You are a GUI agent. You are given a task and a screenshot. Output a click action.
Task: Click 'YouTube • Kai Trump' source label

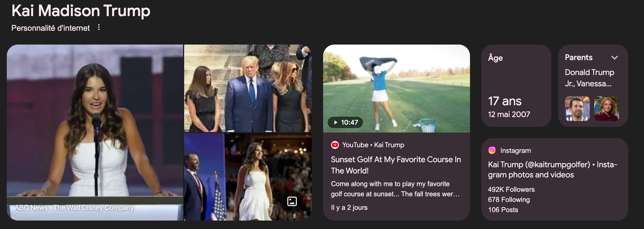[x=373, y=145]
